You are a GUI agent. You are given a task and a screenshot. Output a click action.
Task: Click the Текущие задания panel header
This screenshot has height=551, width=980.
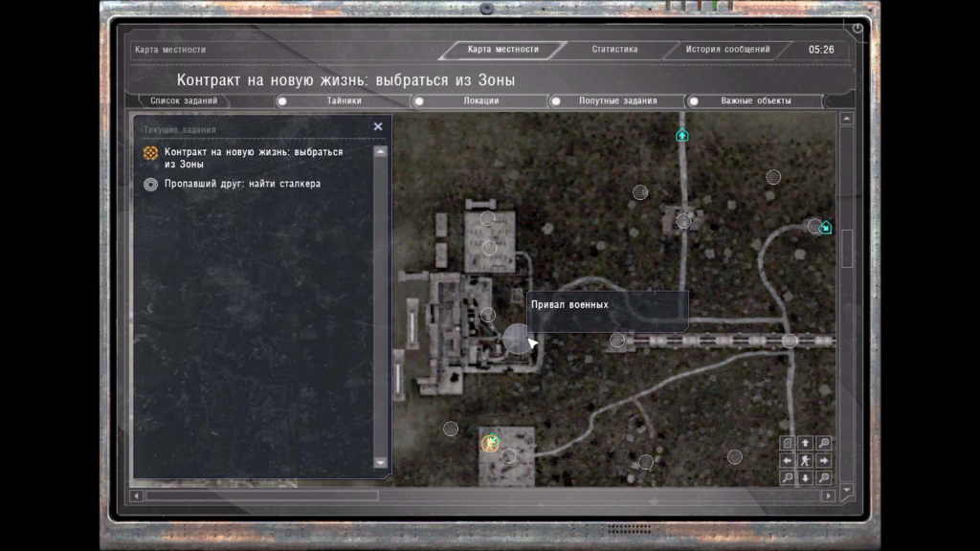[x=179, y=130]
